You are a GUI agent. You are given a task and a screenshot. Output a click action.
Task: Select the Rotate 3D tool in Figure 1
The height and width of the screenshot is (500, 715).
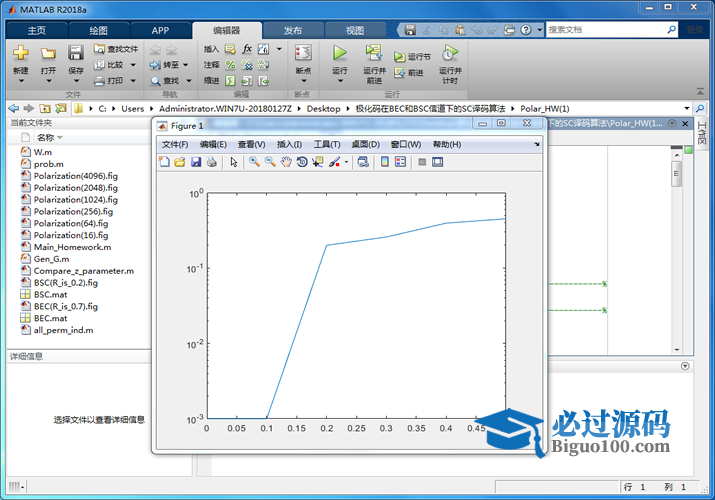click(302, 162)
